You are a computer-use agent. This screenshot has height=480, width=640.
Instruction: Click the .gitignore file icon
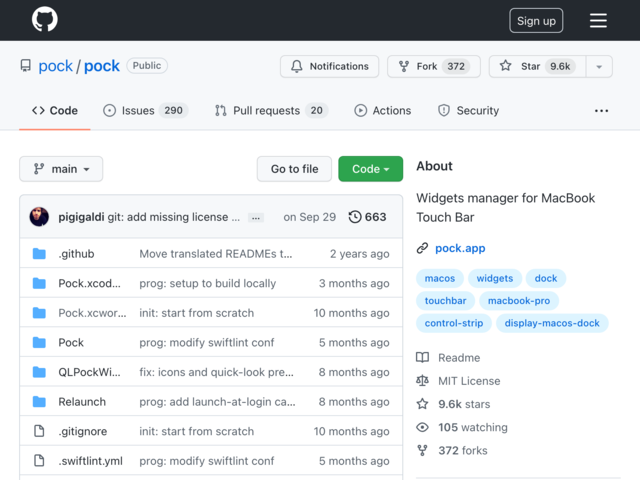pos(39,431)
